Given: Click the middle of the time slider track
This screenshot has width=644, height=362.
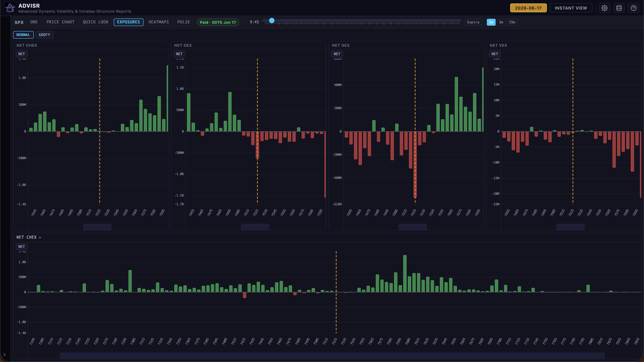Looking at the screenshot, I should [x=362, y=20].
